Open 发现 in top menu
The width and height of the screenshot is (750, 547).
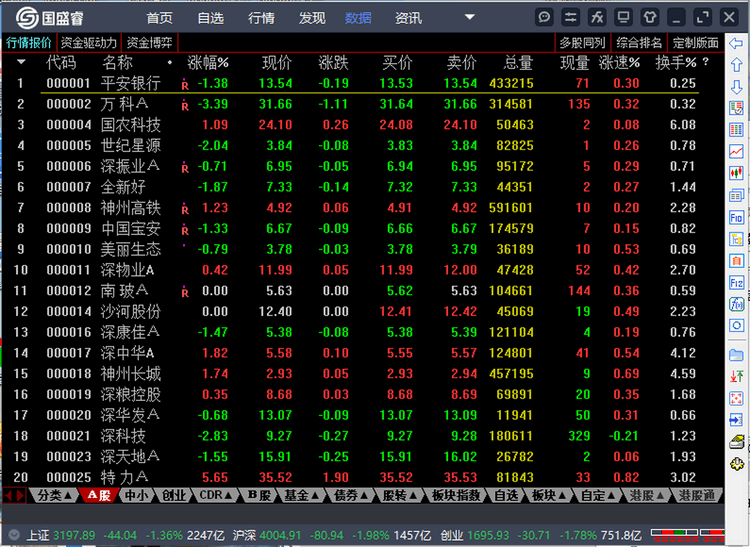[x=312, y=18]
